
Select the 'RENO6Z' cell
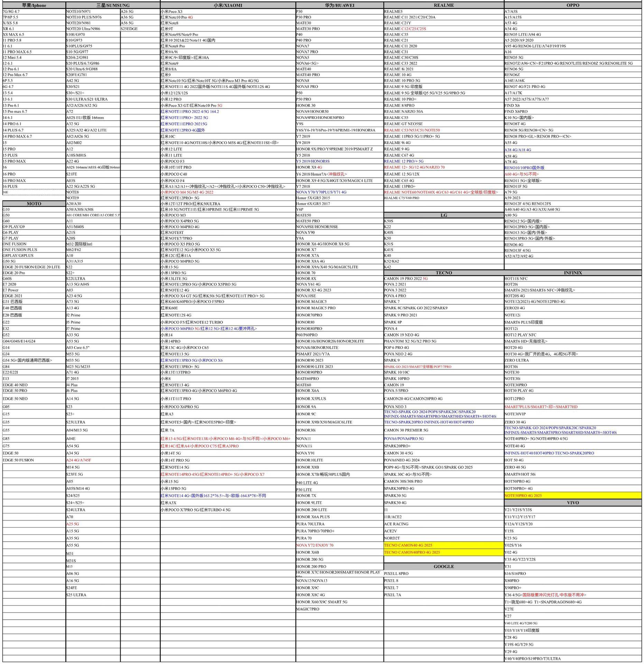(573, 75)
